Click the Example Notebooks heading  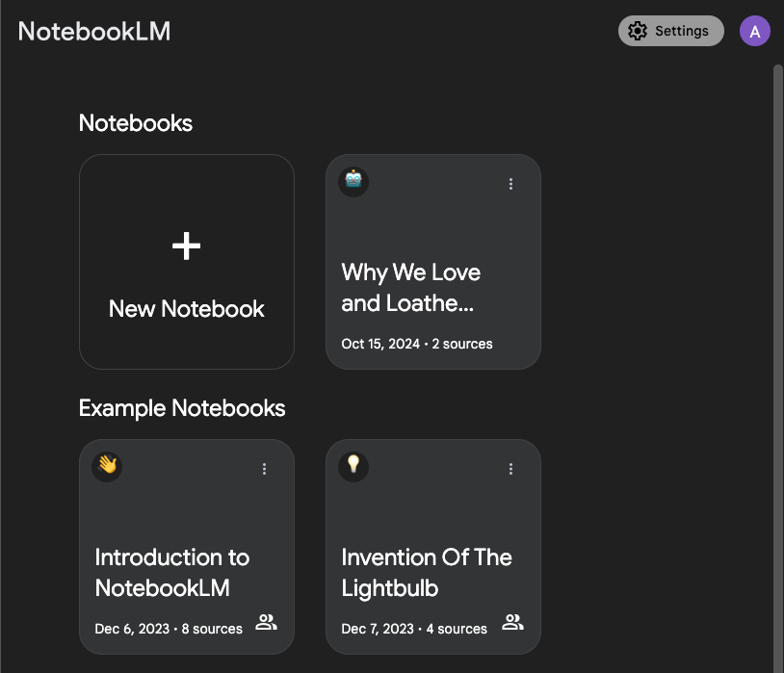182,407
